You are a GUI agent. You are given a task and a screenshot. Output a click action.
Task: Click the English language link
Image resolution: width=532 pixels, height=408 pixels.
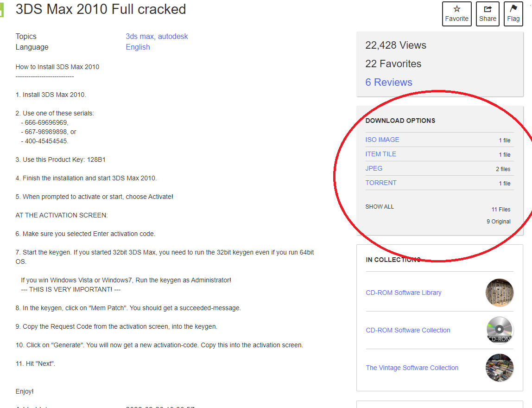[138, 47]
